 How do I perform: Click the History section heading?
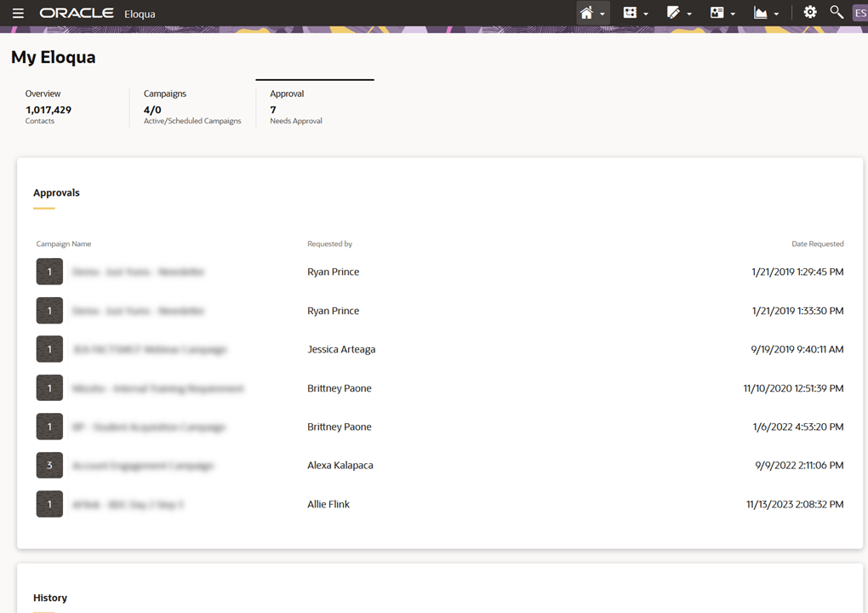pyautogui.click(x=50, y=598)
